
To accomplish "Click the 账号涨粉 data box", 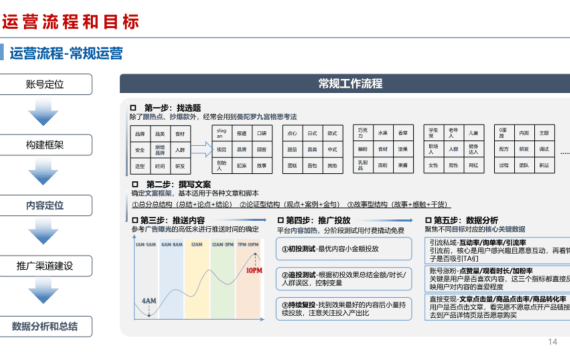I will pyautogui.click(x=497, y=279).
